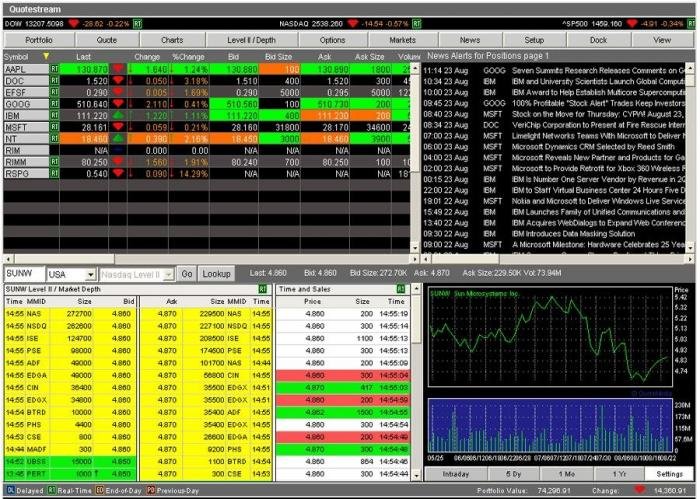The image size is (700, 499).
Task: Click news panel scroll down arrow
Action: point(690,248)
